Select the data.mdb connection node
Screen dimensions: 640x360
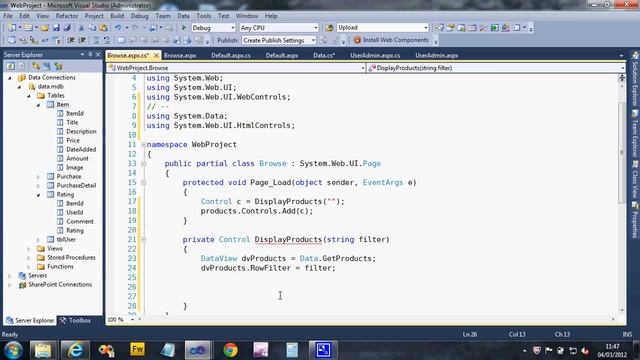click(x=51, y=86)
